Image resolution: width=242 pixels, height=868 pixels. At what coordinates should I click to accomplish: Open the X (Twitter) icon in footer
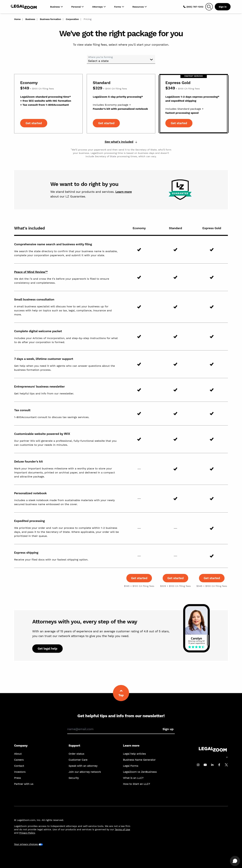coord(226,764)
